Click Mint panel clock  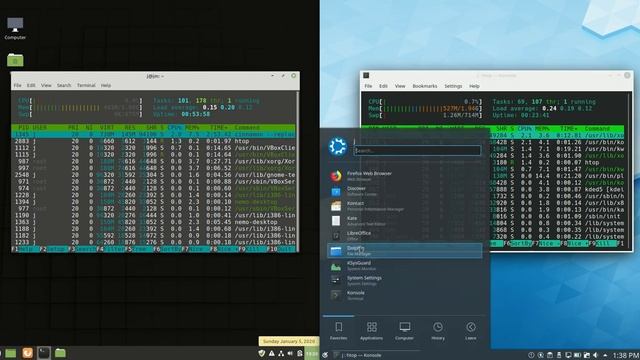pyautogui.click(x=312, y=353)
